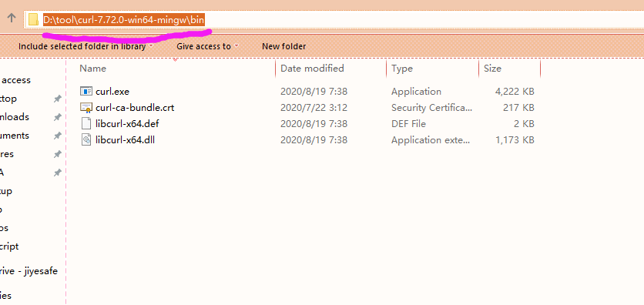Viewport: 644px width, 305px height.
Task: Click the folder icon in address bar
Action: (34, 19)
